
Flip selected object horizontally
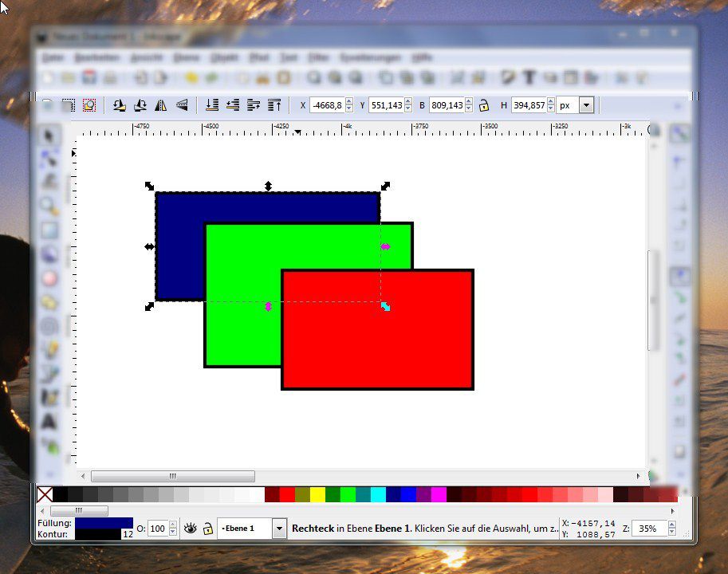click(161, 105)
